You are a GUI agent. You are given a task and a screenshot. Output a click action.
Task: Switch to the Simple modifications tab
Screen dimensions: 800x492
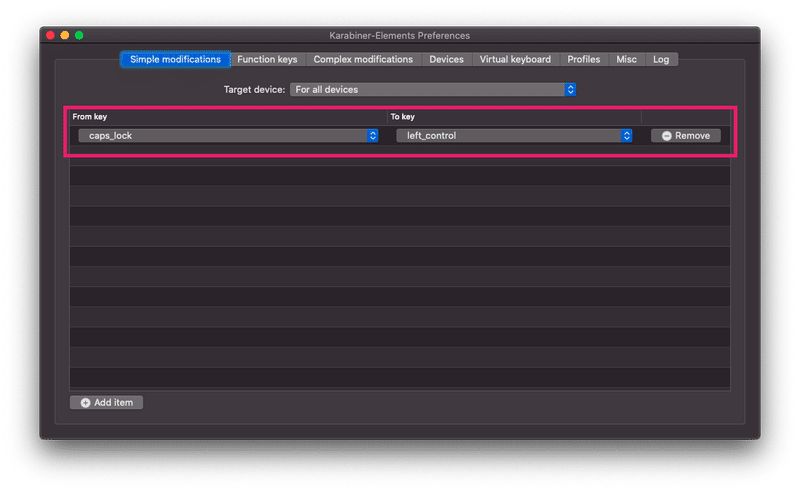[x=176, y=59]
